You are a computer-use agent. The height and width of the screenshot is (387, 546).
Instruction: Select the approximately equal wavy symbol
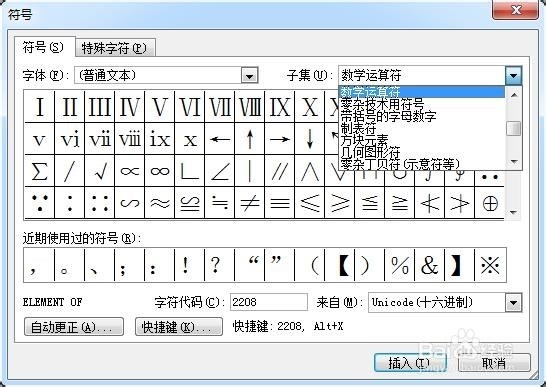coord(159,203)
